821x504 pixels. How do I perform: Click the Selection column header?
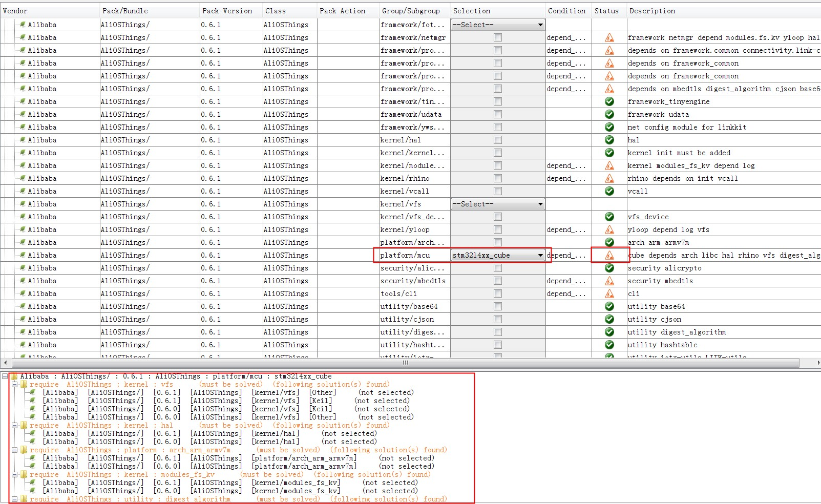[x=498, y=11]
